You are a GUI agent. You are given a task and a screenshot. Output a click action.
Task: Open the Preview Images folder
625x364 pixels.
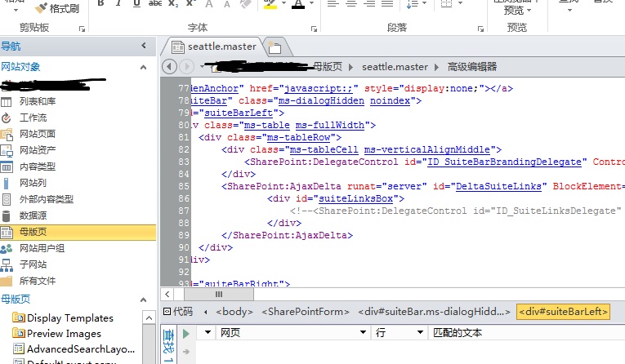pyautogui.click(x=56, y=333)
